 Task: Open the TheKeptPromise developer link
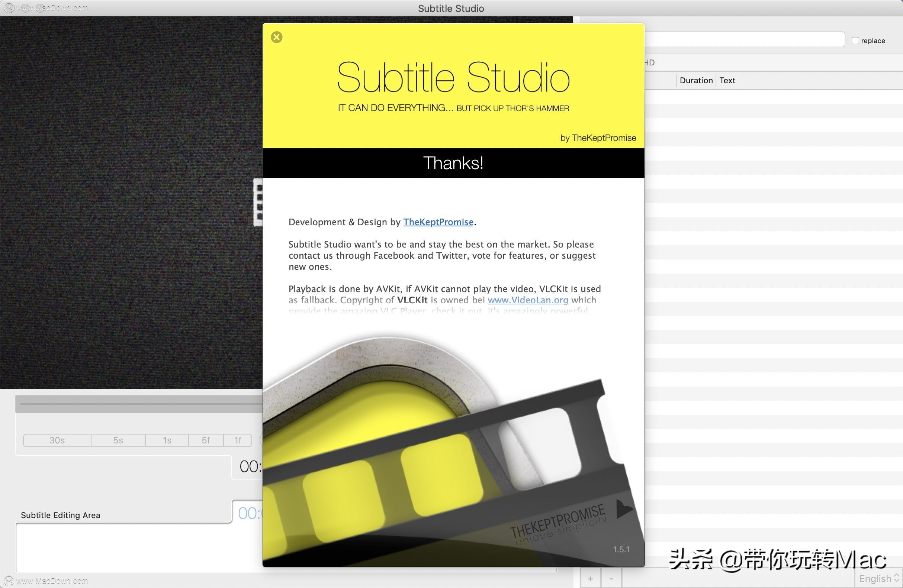438,222
